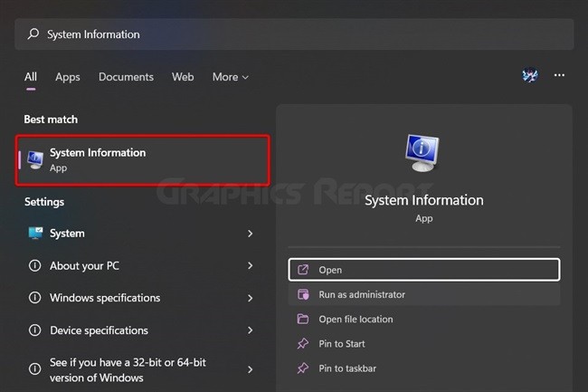Screen dimensions: 588x392
Task: Select the Web tab
Action: (x=183, y=77)
